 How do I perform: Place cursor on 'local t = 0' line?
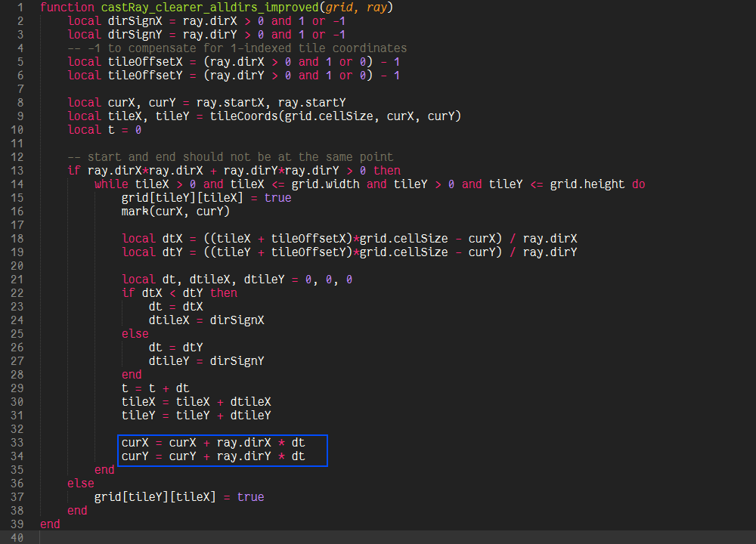[x=104, y=130]
